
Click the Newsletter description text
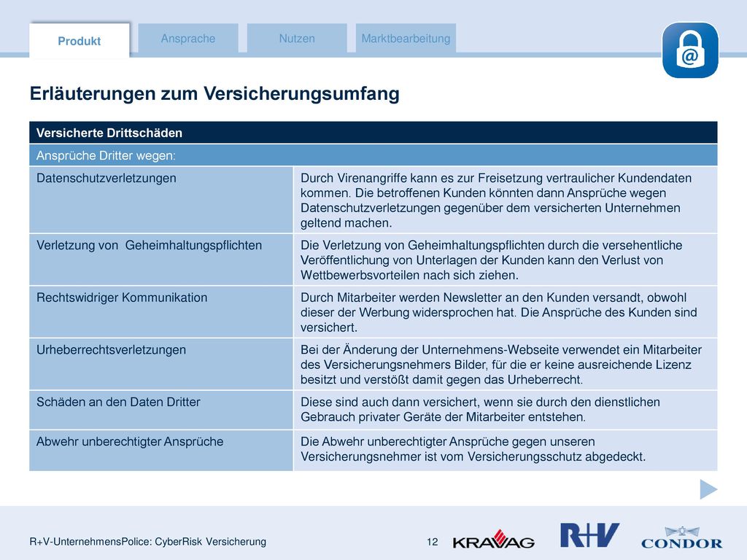498,312
